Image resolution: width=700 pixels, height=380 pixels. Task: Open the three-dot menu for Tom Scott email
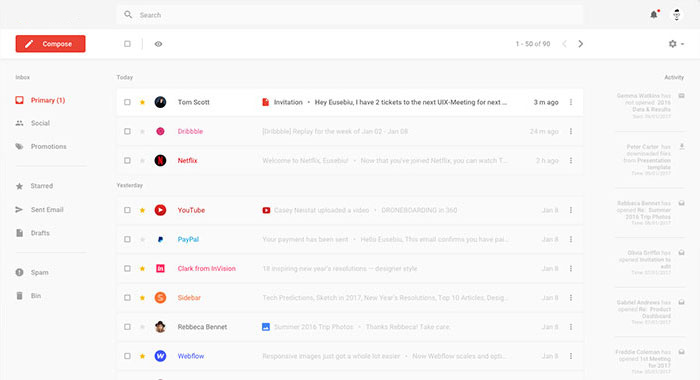click(x=571, y=102)
